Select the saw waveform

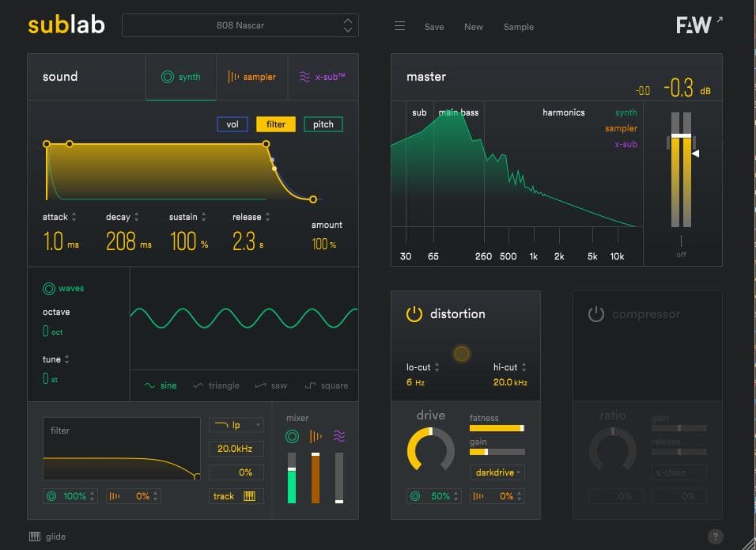pyautogui.click(x=271, y=385)
